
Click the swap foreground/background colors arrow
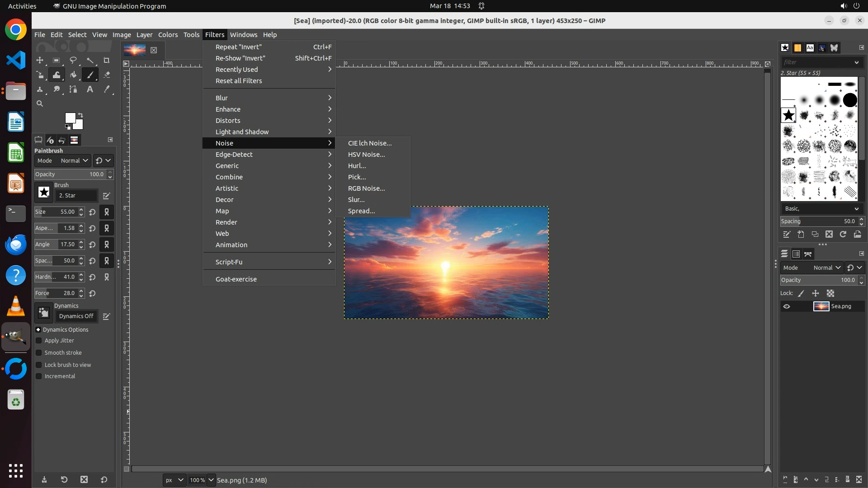point(80,115)
